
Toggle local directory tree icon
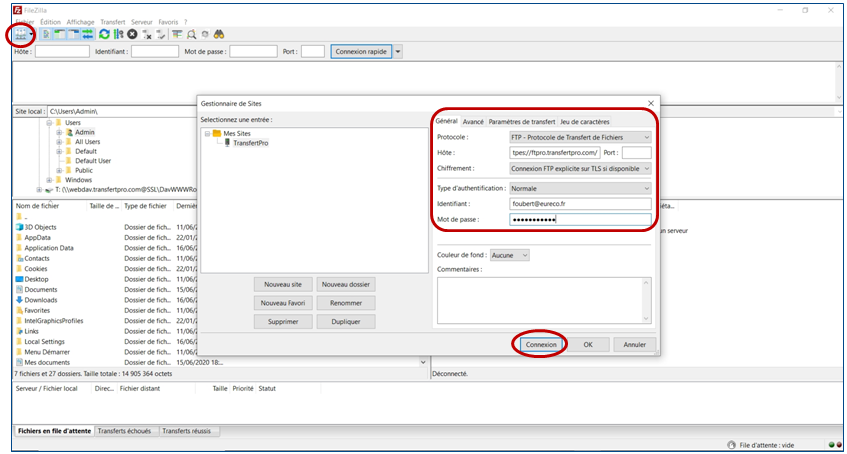click(x=59, y=34)
